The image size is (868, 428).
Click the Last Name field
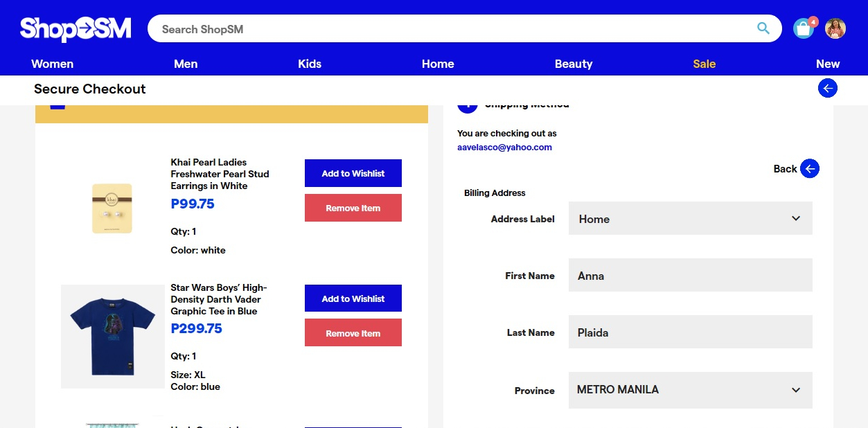pos(690,332)
